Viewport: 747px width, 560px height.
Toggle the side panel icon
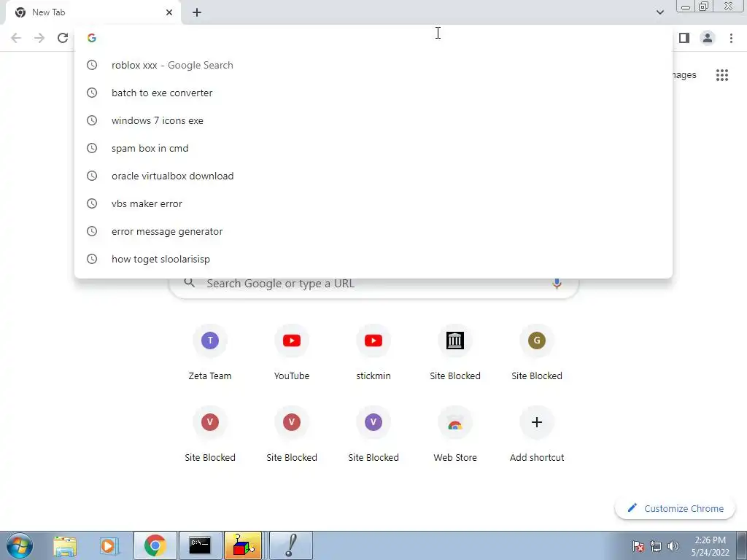coord(684,38)
